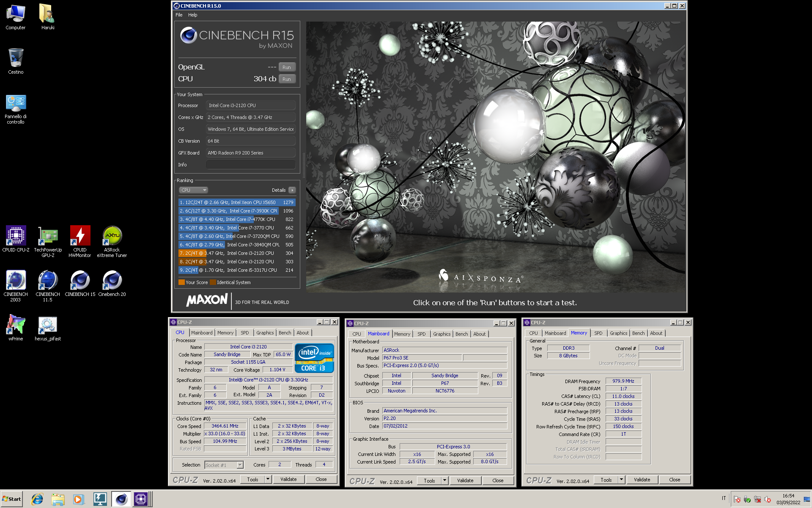The width and height of the screenshot is (812, 508).
Task: Open Internet Explorer from the taskbar
Action: [37, 500]
